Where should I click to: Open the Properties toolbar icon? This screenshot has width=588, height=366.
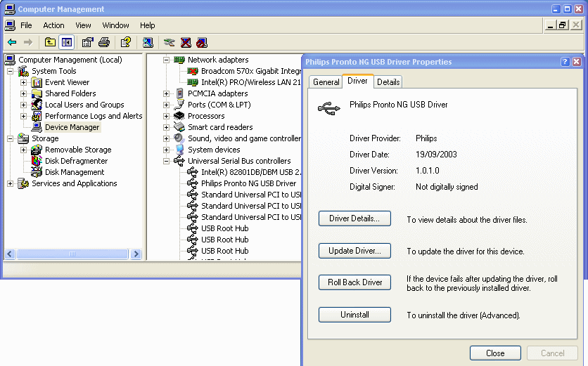(87, 42)
